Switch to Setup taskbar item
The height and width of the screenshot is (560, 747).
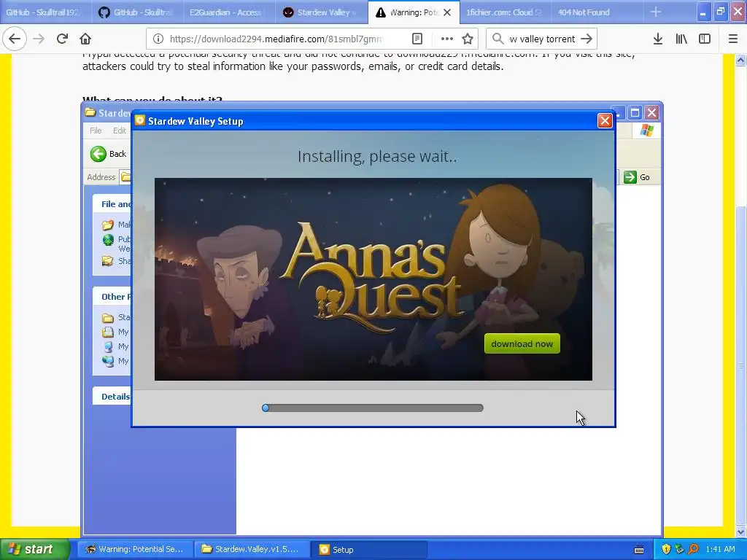(369, 550)
